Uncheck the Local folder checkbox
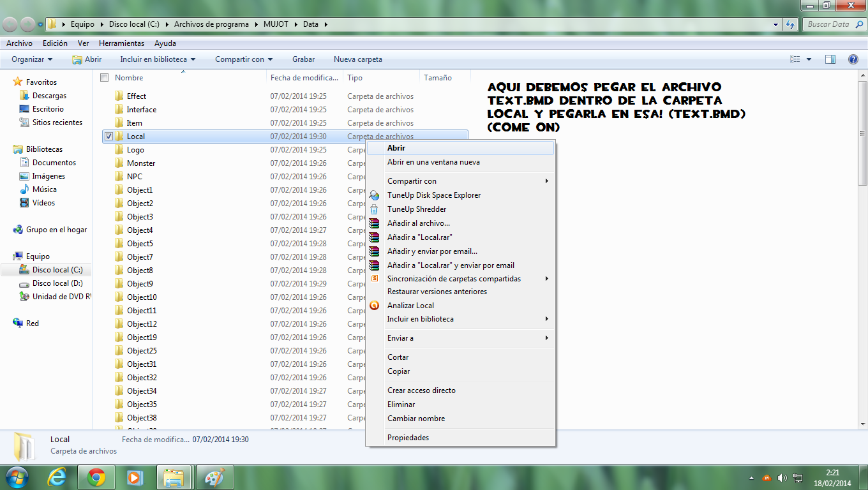The width and height of the screenshot is (868, 490). pyautogui.click(x=108, y=137)
